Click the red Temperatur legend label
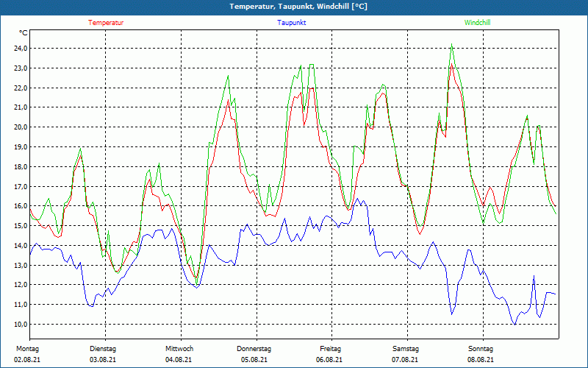The height and width of the screenshot is (368, 588). click(106, 23)
